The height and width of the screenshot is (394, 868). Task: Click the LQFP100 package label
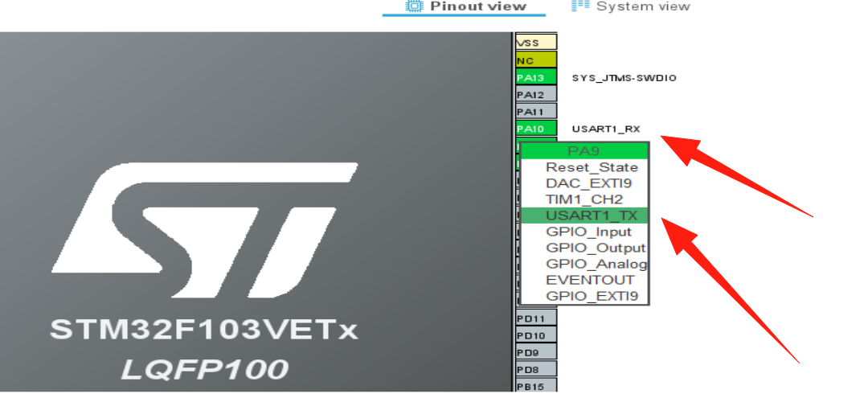tap(205, 369)
